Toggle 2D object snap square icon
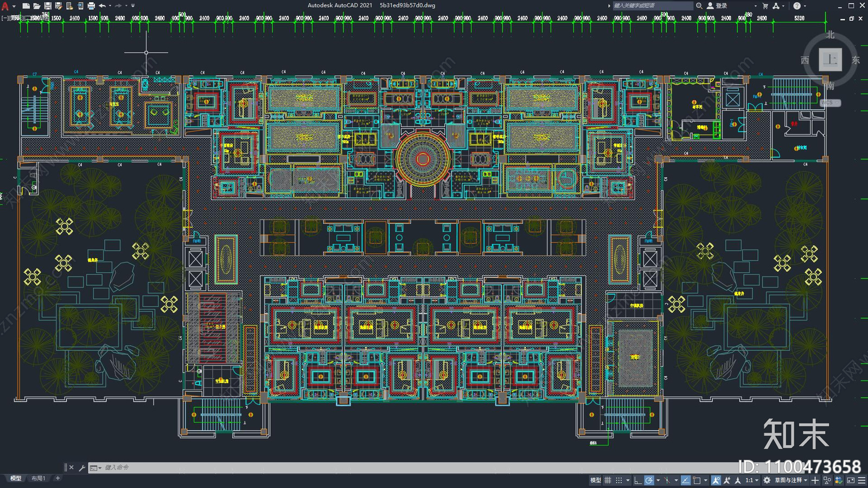868x488 pixels. click(x=697, y=480)
